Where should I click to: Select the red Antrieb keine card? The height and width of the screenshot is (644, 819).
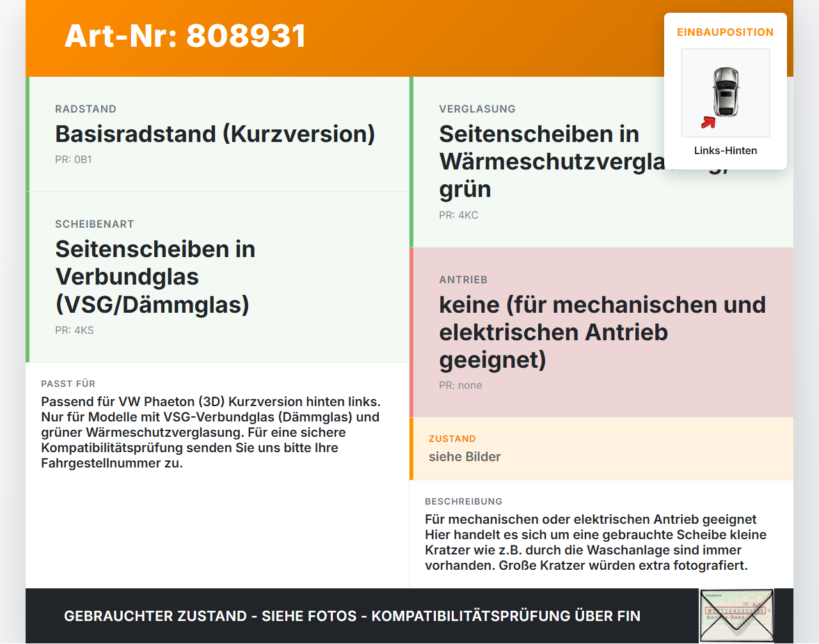point(601,333)
